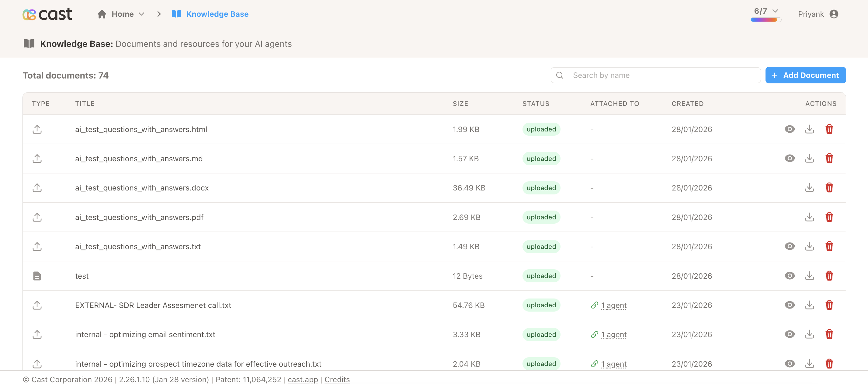The width and height of the screenshot is (868, 384).
Task: Click the Cast logo
Action: [47, 14]
